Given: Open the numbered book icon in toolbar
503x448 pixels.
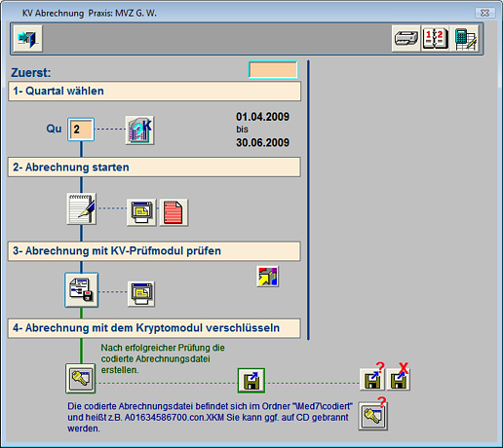Looking at the screenshot, I should coord(435,39).
